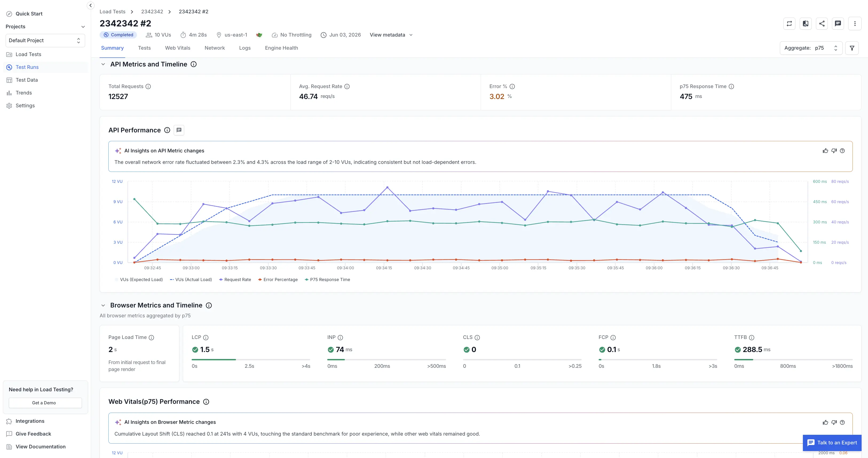Expand View metadata dropdown

point(391,35)
